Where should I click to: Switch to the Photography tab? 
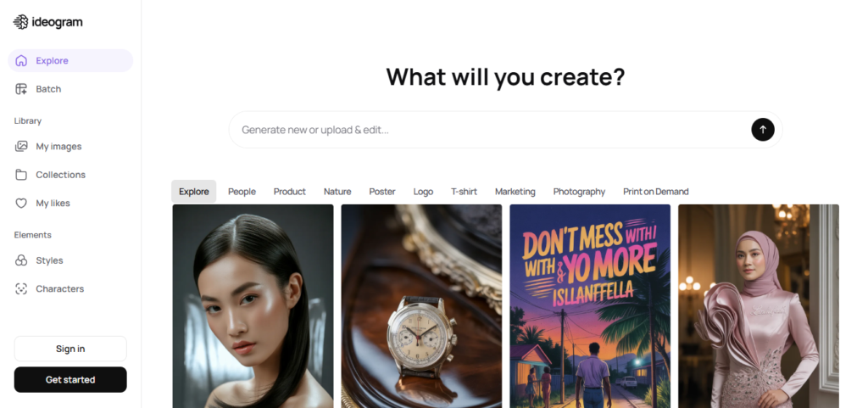579,192
